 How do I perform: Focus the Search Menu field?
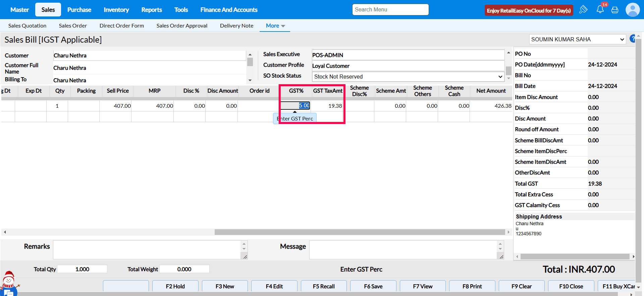[390, 9]
